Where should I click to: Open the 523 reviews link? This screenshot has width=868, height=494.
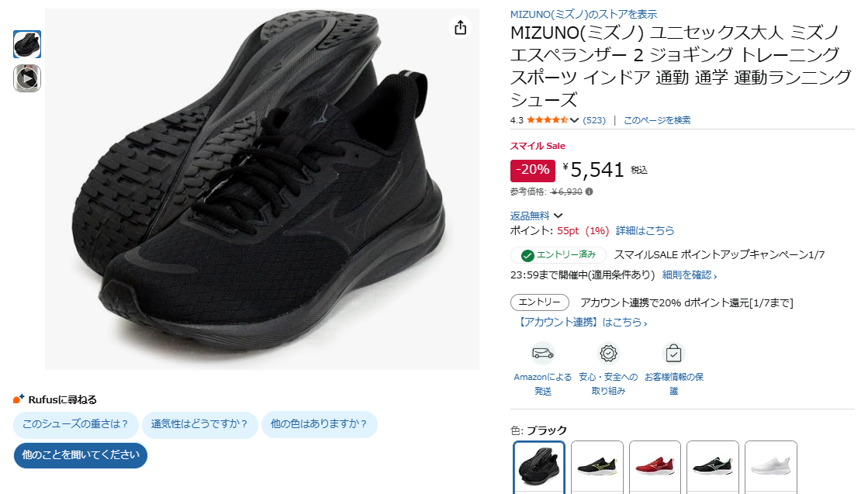click(594, 120)
